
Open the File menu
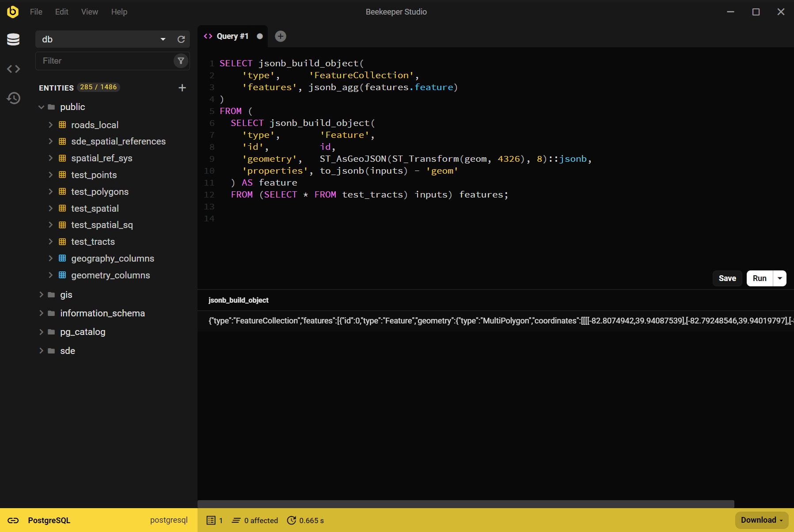[x=36, y=12]
